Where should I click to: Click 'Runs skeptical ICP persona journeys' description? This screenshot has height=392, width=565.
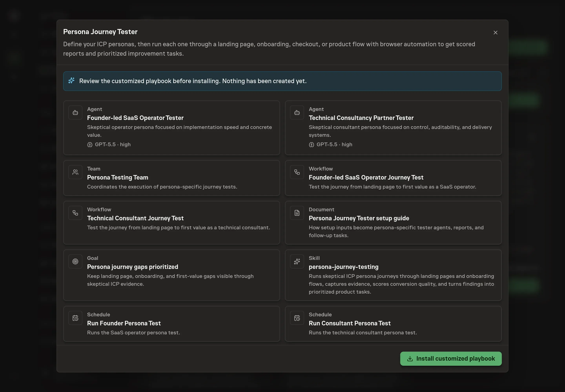pyautogui.click(x=401, y=284)
